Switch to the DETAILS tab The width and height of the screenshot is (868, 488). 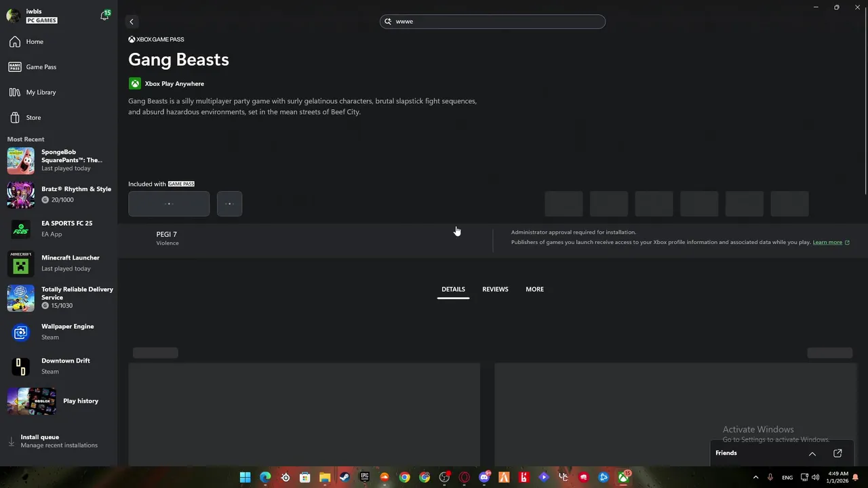pos(453,289)
